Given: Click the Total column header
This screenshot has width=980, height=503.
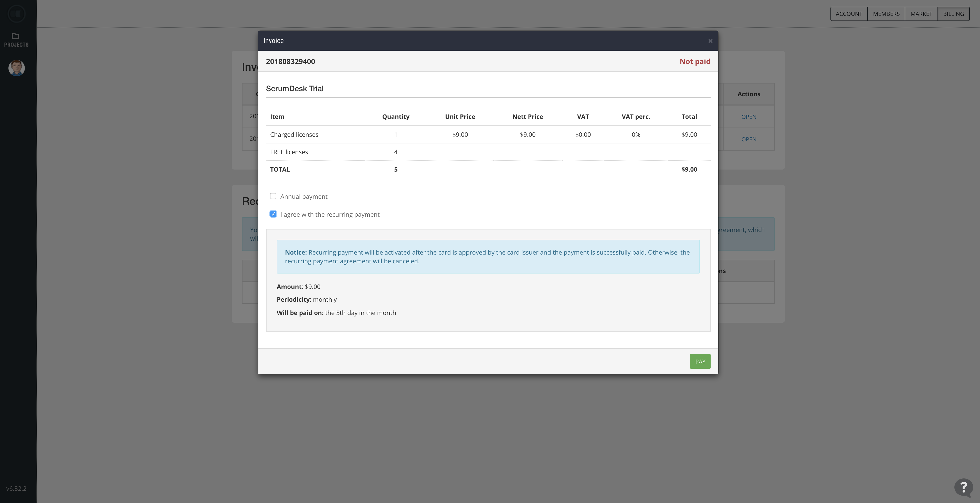Looking at the screenshot, I should pos(689,117).
